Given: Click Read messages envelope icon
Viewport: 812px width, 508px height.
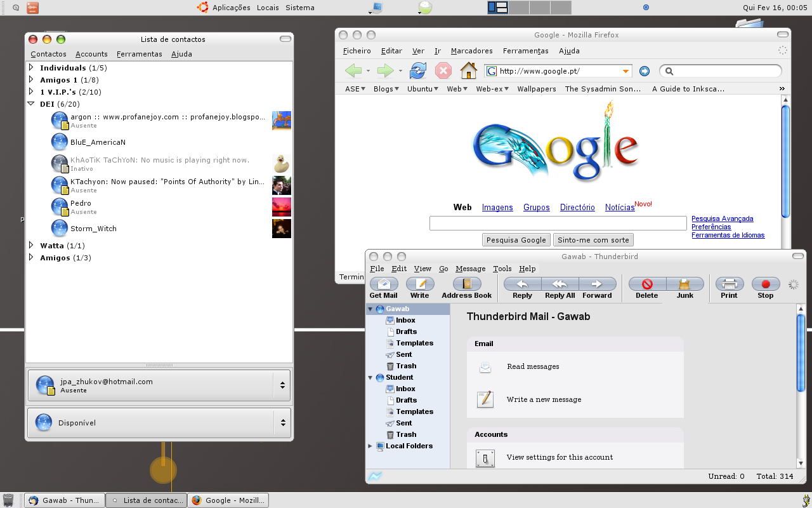Looking at the screenshot, I should [x=485, y=366].
